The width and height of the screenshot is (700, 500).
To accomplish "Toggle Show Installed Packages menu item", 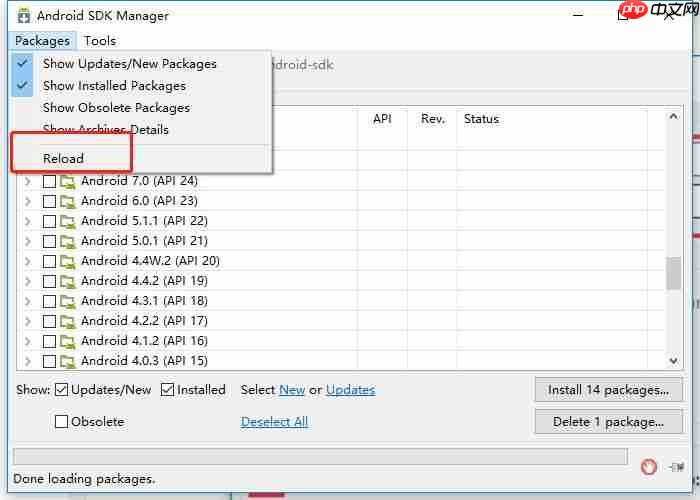I will 141,86.
